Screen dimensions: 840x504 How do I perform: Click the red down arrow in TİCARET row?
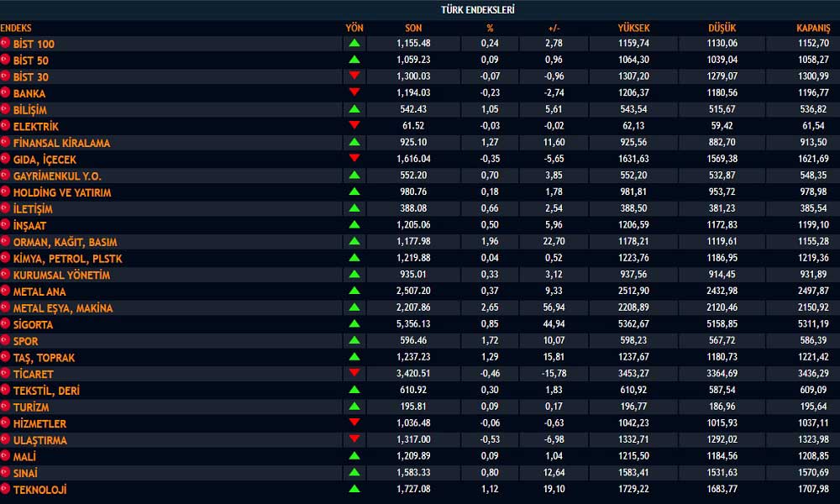354,373
